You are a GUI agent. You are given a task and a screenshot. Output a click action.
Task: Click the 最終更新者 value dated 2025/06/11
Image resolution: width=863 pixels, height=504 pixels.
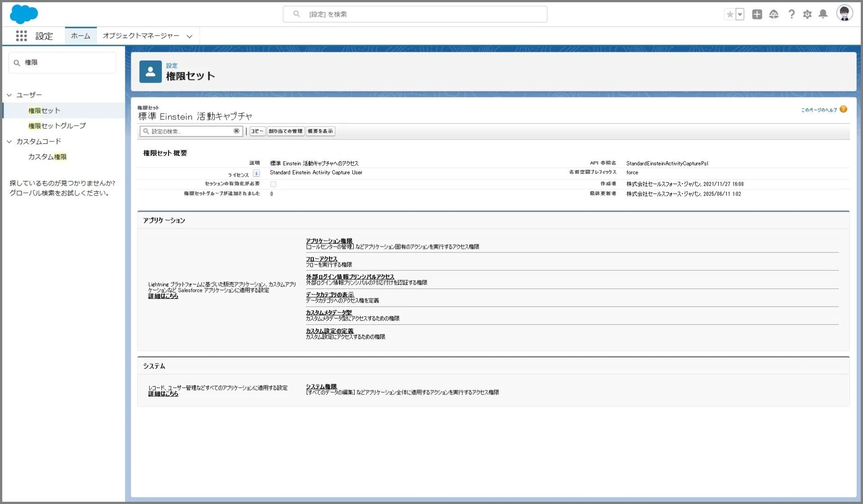point(683,194)
